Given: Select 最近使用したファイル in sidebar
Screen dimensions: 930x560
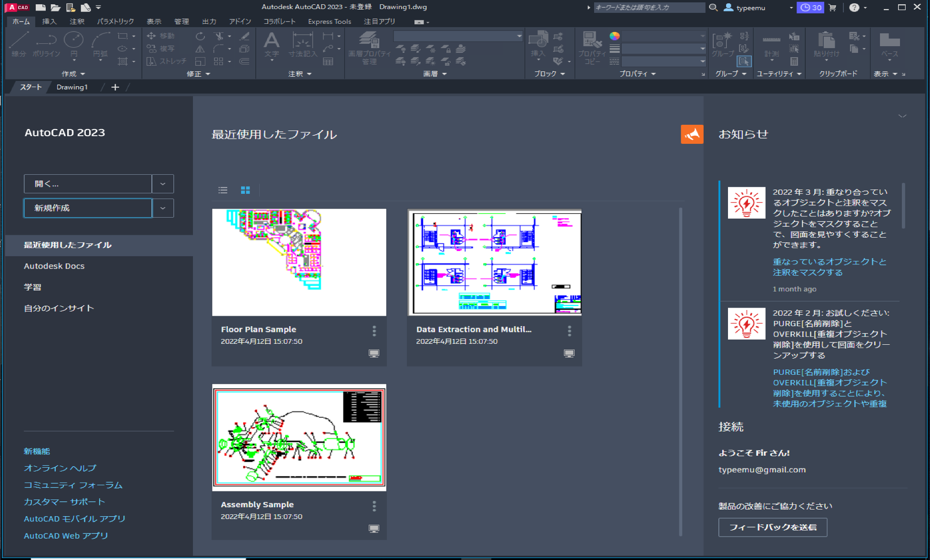Looking at the screenshot, I should tap(99, 245).
